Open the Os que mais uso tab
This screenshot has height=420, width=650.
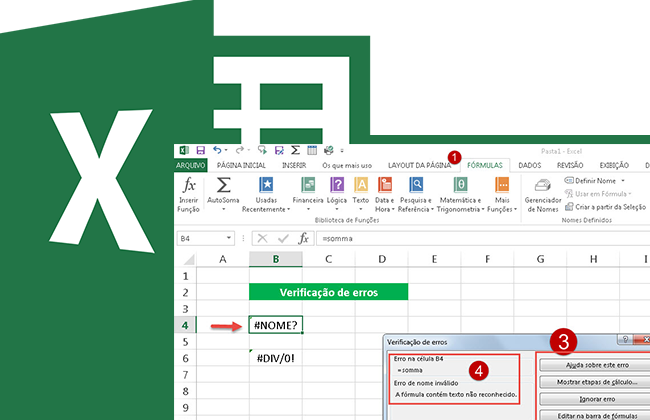tap(347, 165)
